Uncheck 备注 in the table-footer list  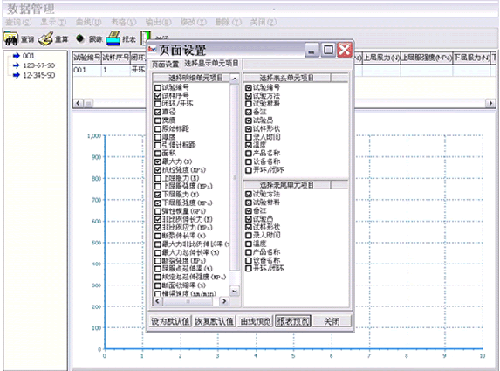tap(248, 211)
